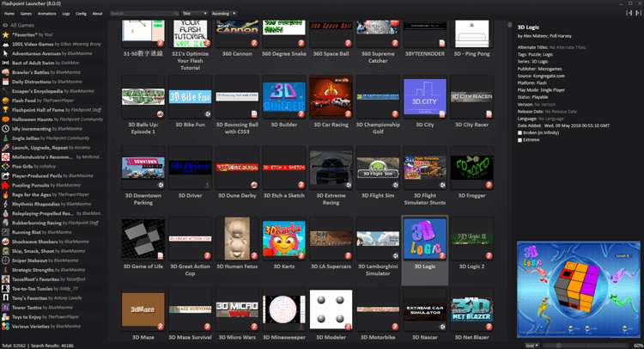
Task: Click the Brawler's Battles fist icon
Action: tap(5, 72)
